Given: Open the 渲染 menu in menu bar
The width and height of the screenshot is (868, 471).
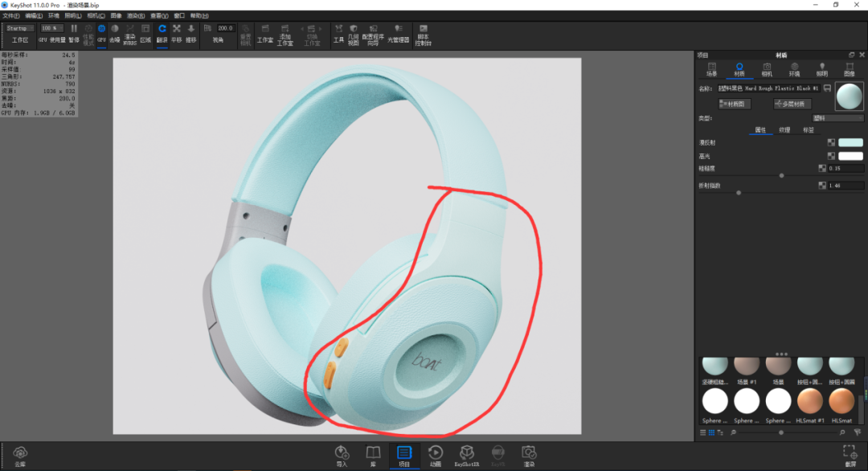Looking at the screenshot, I should pos(136,15).
